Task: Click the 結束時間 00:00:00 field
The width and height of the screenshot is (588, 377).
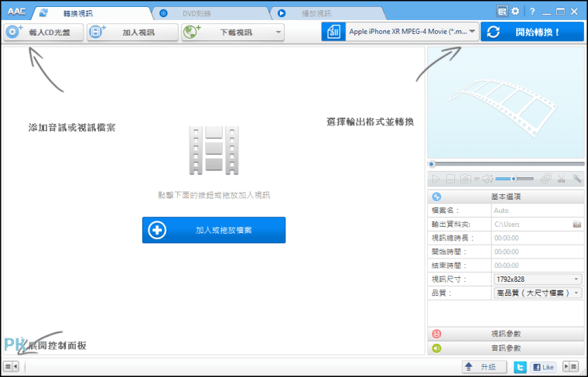Action: point(538,266)
